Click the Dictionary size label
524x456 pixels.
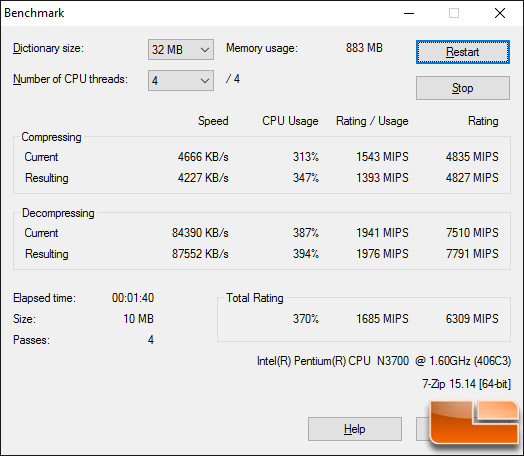tap(48, 48)
